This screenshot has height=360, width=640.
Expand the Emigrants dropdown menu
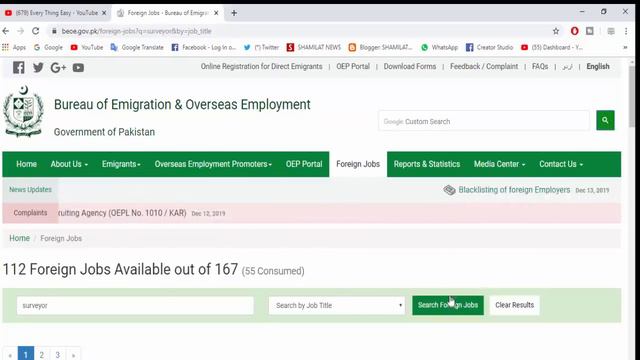pos(121,164)
